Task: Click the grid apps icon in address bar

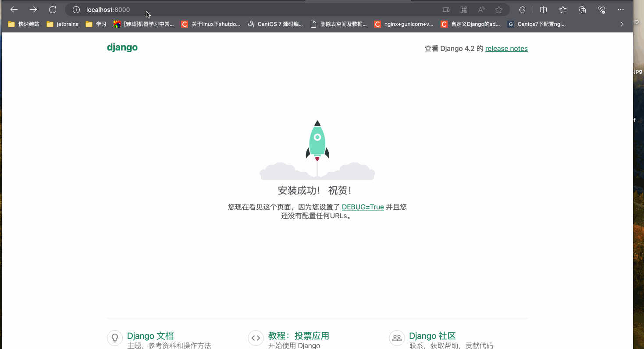Action: click(463, 10)
